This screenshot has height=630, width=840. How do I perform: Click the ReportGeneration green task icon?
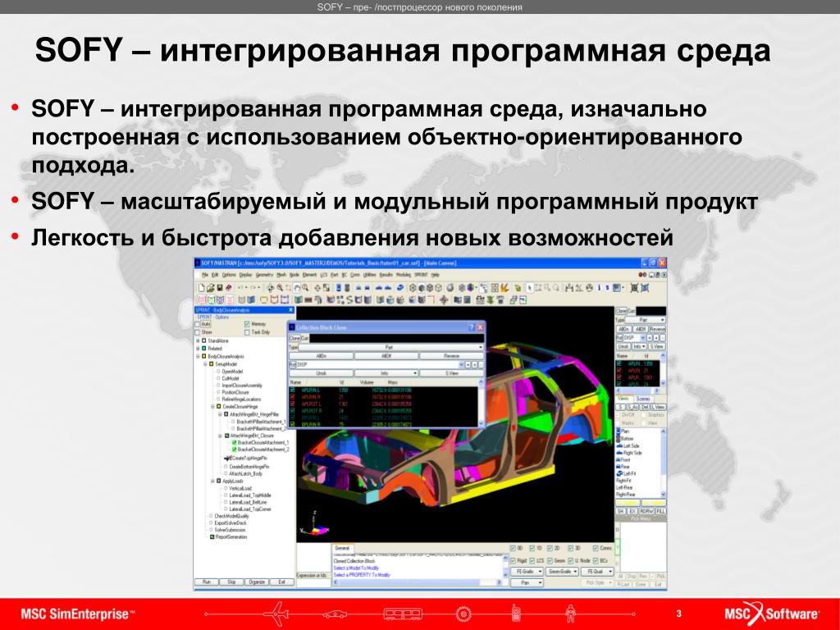click(x=212, y=536)
